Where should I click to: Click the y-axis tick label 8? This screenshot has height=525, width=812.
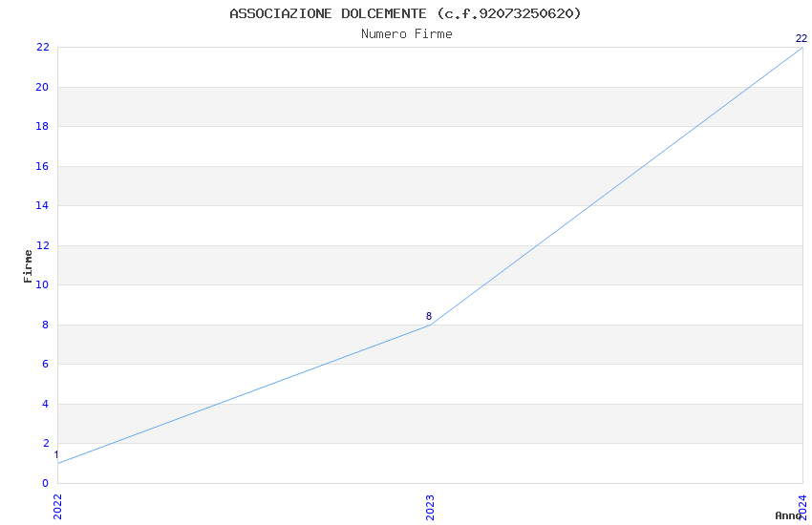tap(46, 325)
